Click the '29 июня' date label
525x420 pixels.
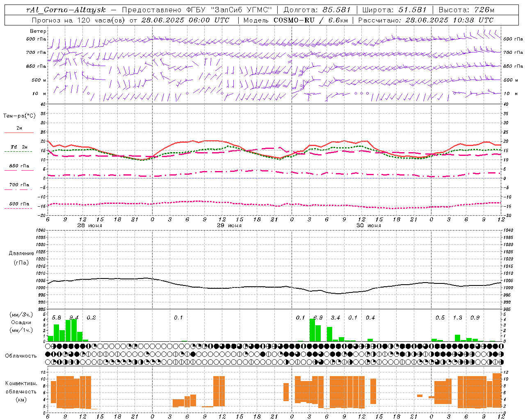229,226
